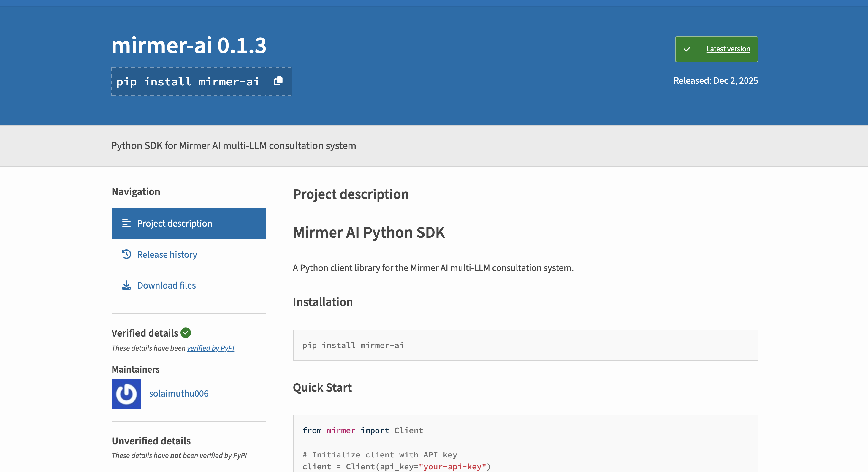Click the Mirmer AI Python SDK heading
The height and width of the screenshot is (472, 868).
click(x=369, y=232)
